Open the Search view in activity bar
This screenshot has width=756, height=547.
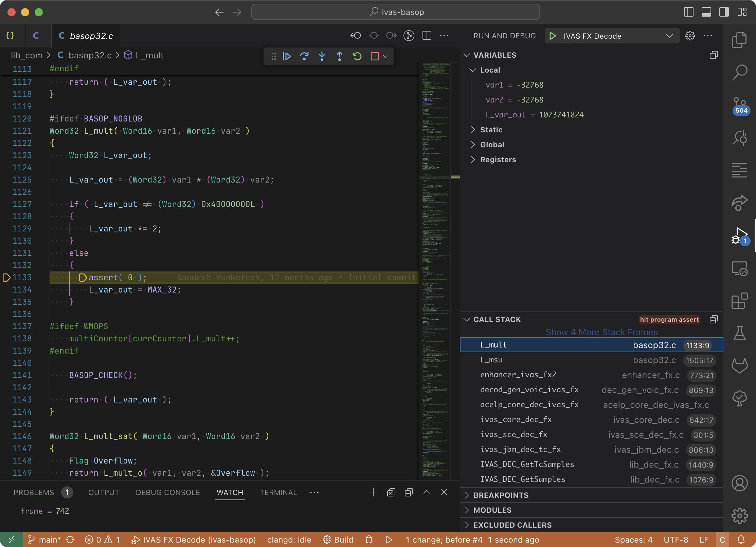739,72
